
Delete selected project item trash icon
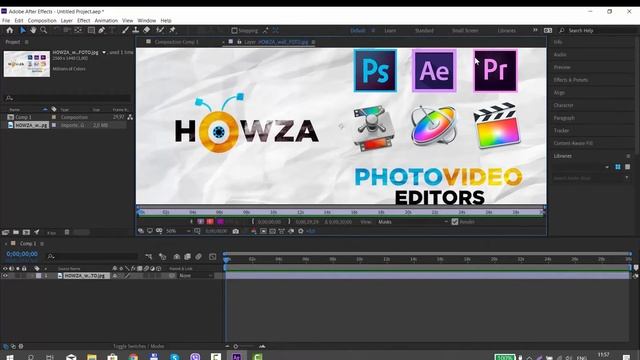[x=67, y=232]
